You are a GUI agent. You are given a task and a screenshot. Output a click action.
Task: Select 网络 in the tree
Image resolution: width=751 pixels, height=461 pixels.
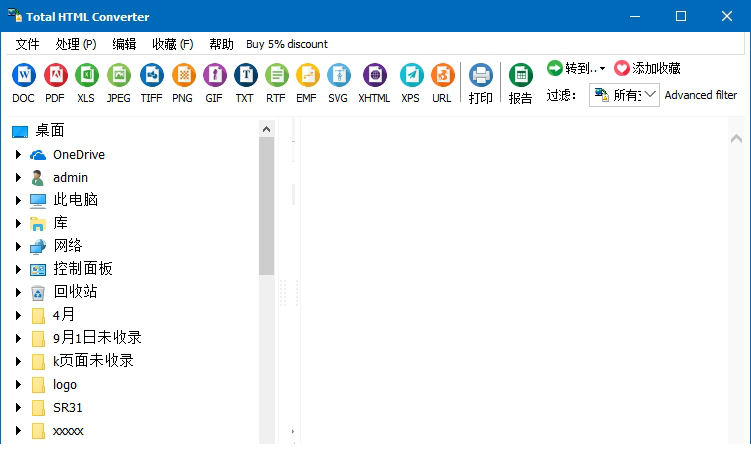[x=68, y=246]
